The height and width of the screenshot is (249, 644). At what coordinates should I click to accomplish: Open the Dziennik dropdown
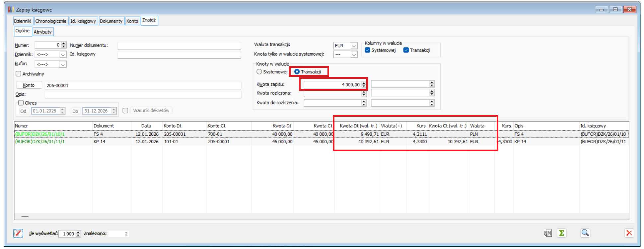[63, 55]
